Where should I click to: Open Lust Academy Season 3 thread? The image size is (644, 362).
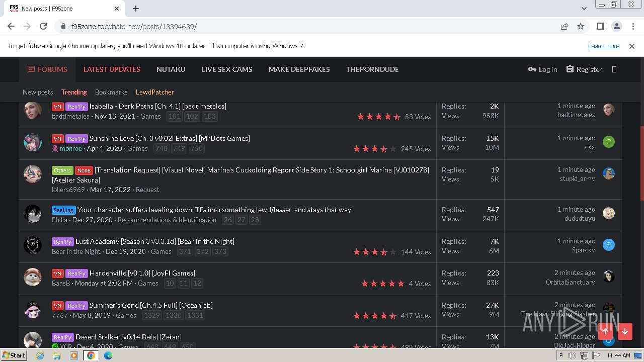click(155, 241)
